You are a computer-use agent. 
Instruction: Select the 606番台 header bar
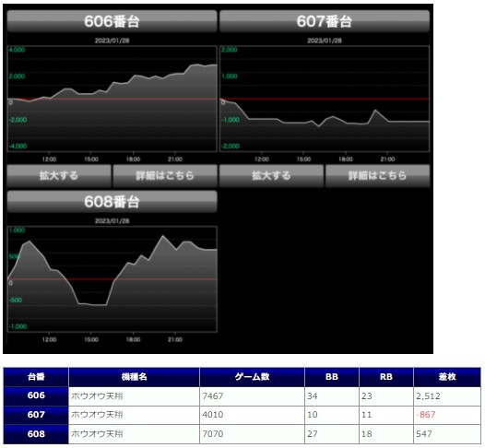112,21
